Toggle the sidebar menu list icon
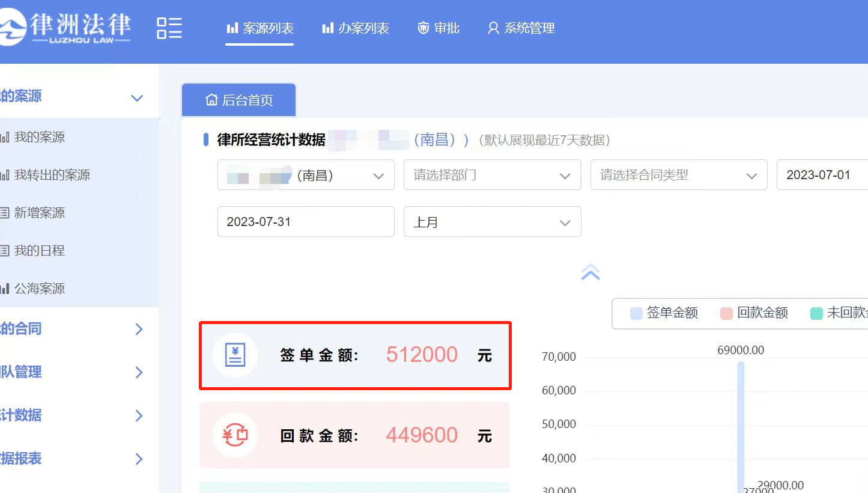This screenshot has width=868, height=493. [169, 28]
